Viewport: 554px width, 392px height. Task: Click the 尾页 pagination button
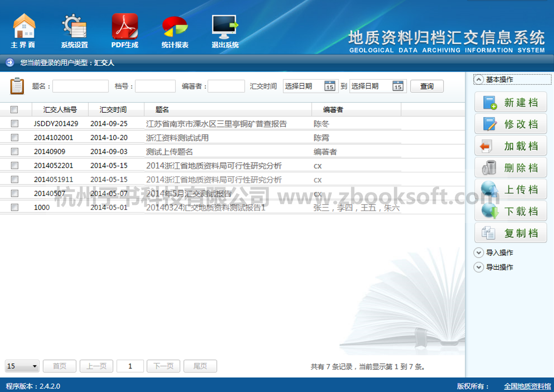coord(200,366)
